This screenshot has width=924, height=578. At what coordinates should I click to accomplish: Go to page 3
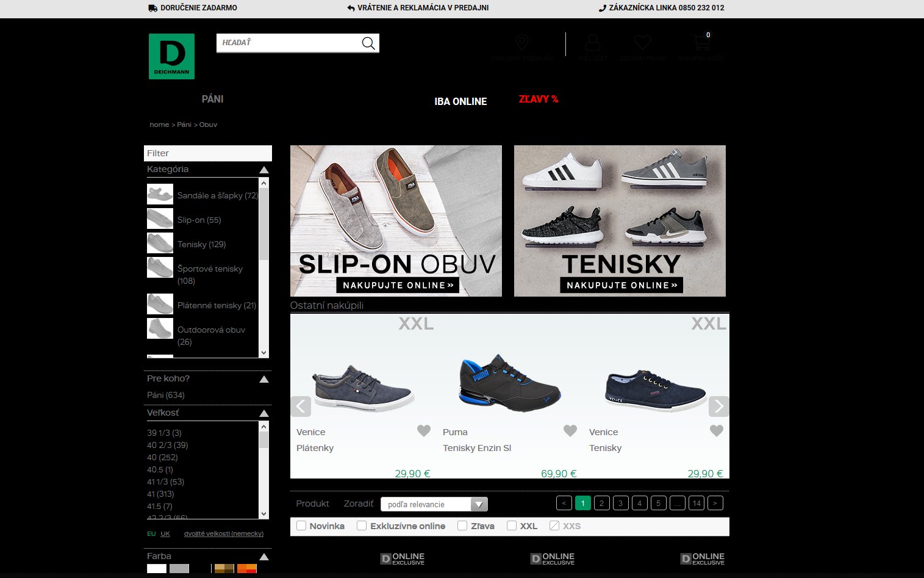pyautogui.click(x=621, y=503)
